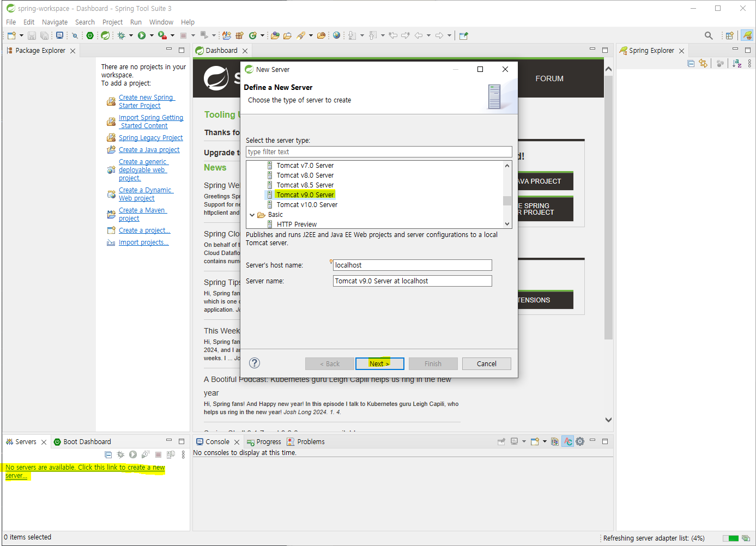This screenshot has width=756, height=546.
Task: Switch to the Problems tab
Action: click(306, 442)
